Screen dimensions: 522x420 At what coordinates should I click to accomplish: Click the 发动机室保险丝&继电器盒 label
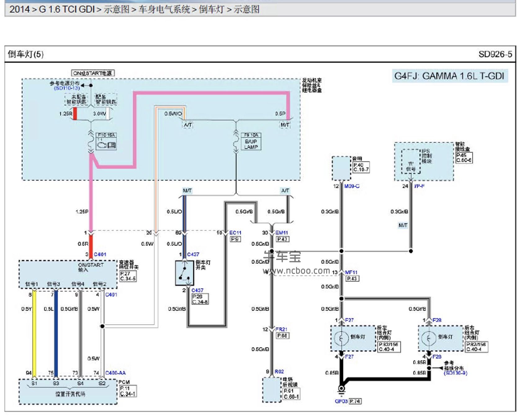click(x=312, y=85)
